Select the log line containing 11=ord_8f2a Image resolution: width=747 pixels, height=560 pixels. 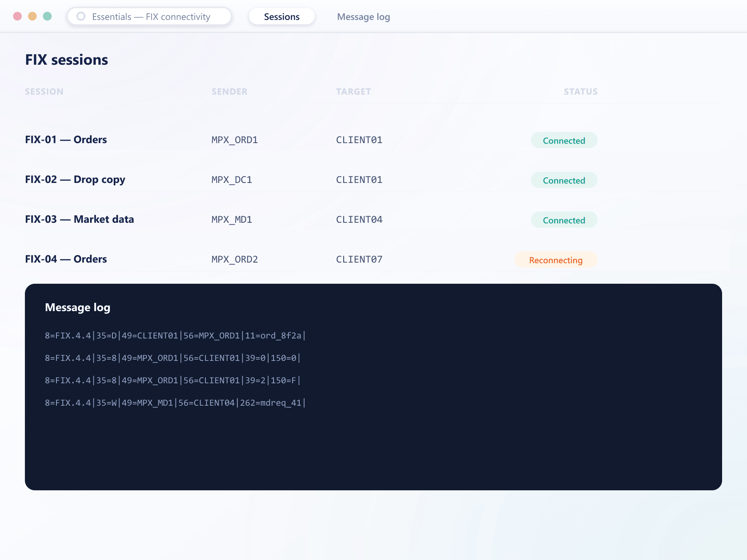175,336
